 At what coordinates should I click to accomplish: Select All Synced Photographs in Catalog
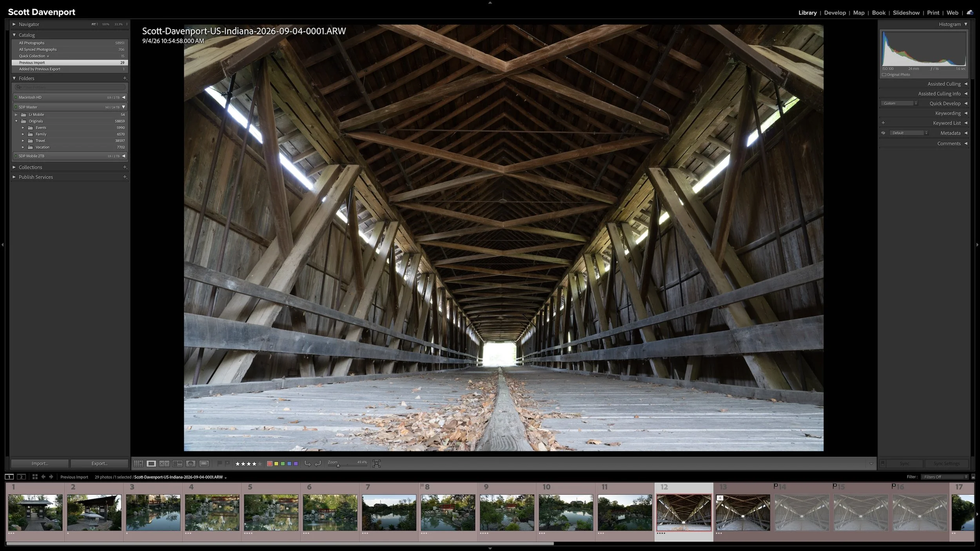pyautogui.click(x=70, y=50)
